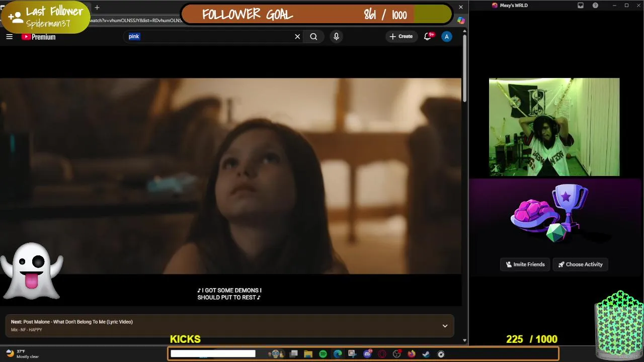
Task: Open Firefox from the taskbar
Action: coord(412,354)
